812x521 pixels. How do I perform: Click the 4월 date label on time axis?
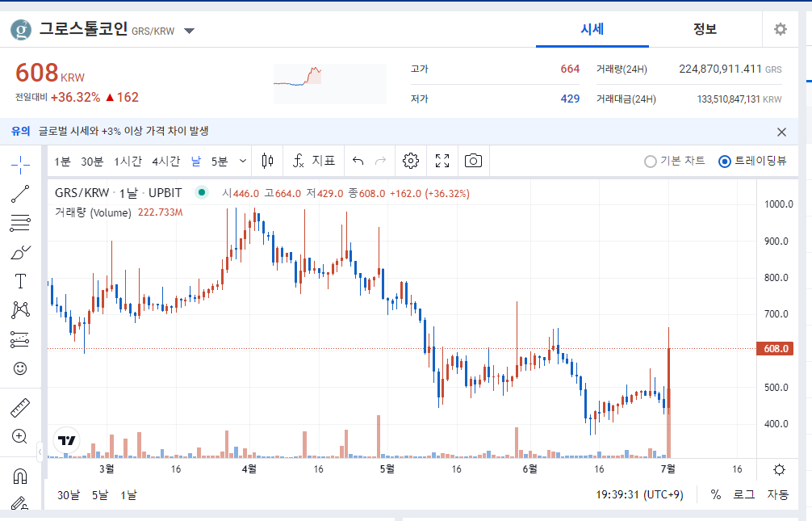click(249, 469)
